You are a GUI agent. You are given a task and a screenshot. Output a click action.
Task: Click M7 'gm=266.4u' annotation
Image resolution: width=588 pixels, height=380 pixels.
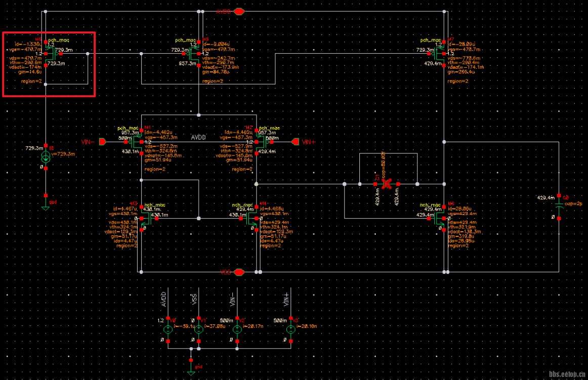pos(461,72)
